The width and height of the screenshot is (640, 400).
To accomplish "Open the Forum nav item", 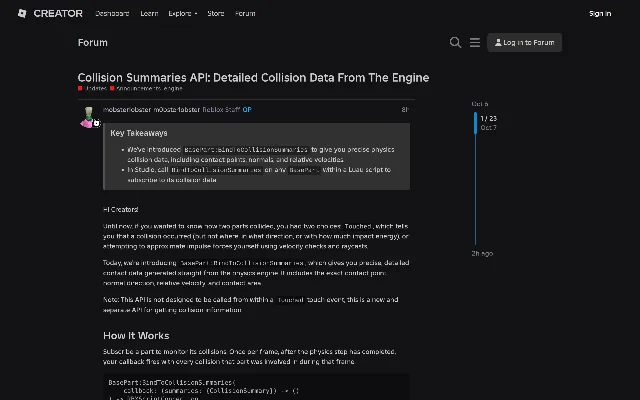I will coord(245,13).
